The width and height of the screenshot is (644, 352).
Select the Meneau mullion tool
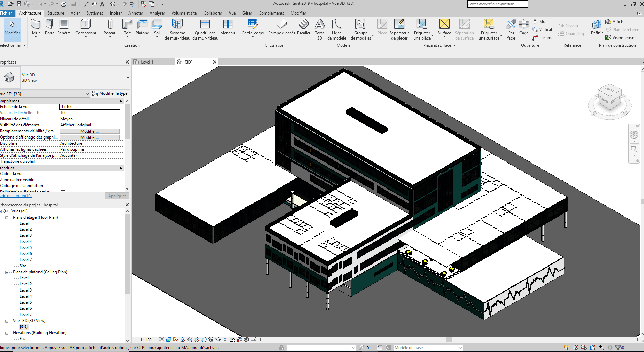228,27
